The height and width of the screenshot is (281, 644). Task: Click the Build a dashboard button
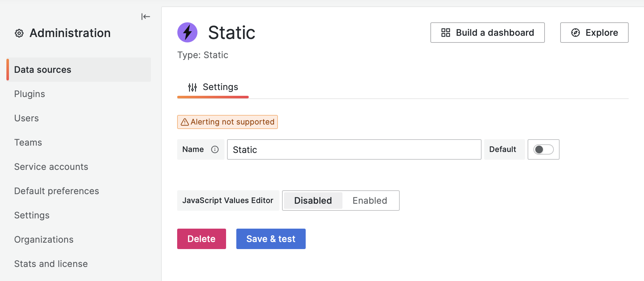pyautogui.click(x=488, y=33)
